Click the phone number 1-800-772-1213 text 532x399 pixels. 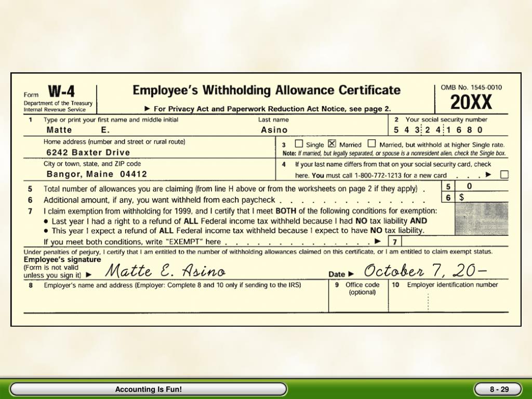click(378, 176)
